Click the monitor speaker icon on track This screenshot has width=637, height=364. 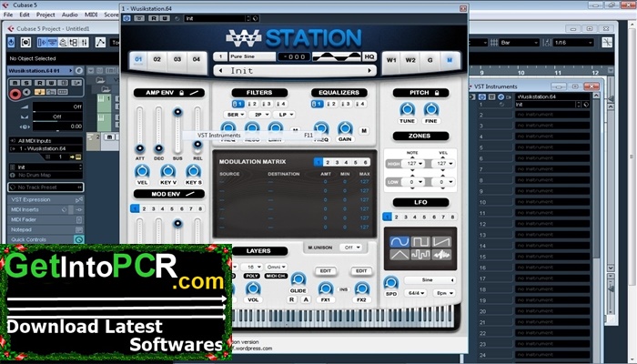[26, 92]
